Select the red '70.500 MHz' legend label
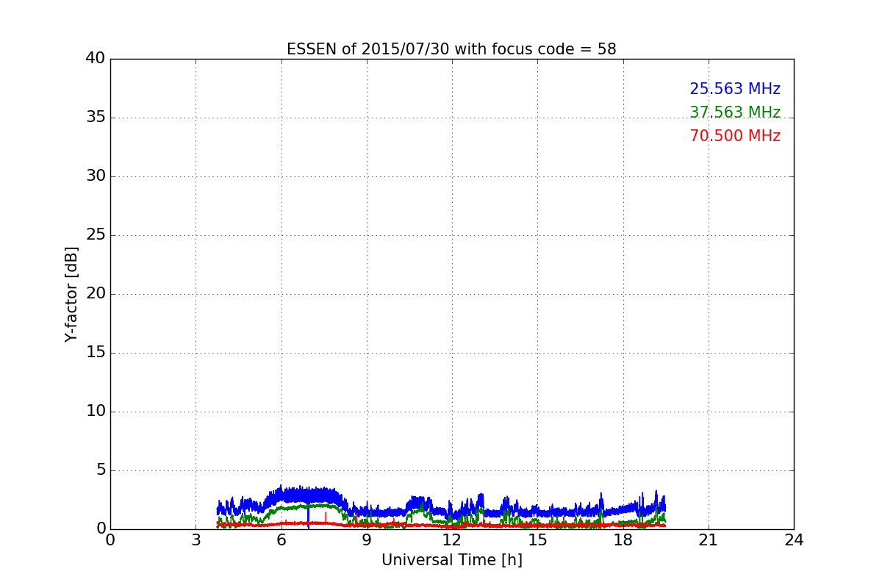882x588 pixels. click(x=735, y=136)
